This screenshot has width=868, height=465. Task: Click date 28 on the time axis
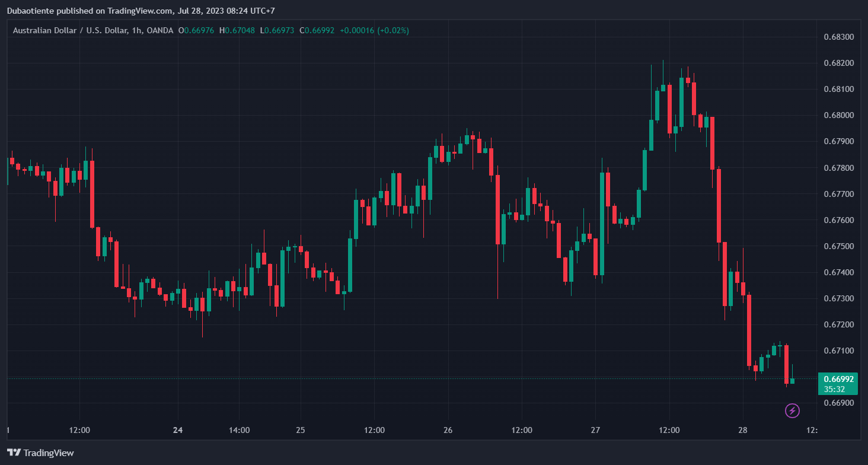[x=743, y=430]
